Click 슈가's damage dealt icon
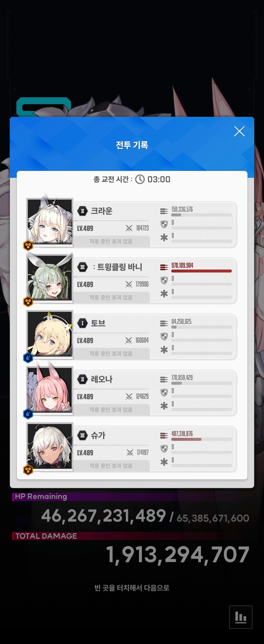This screenshot has width=264, height=644. pos(164,436)
